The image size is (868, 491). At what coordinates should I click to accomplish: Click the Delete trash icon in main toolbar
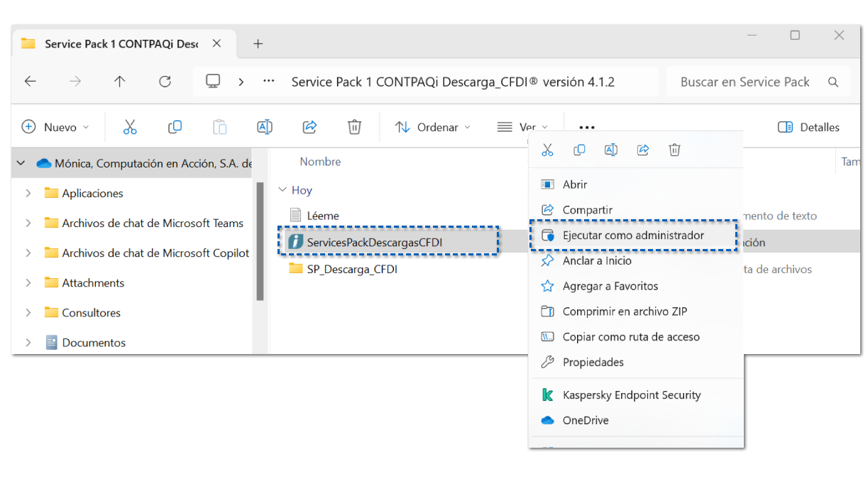pos(354,127)
